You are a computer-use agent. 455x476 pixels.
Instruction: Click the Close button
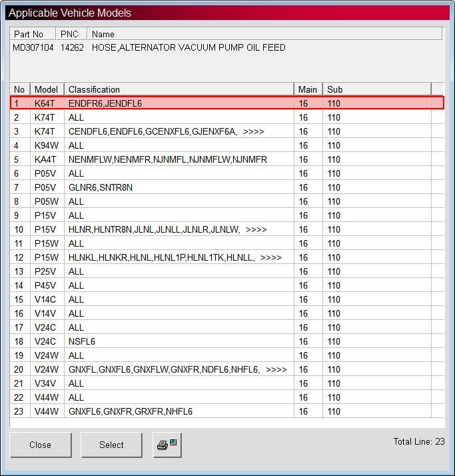tap(41, 445)
